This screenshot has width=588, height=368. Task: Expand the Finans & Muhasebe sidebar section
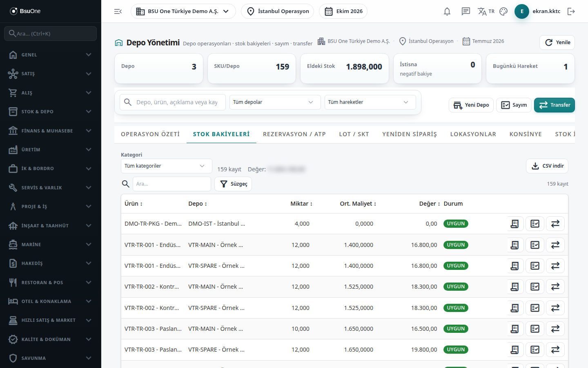pos(51,131)
